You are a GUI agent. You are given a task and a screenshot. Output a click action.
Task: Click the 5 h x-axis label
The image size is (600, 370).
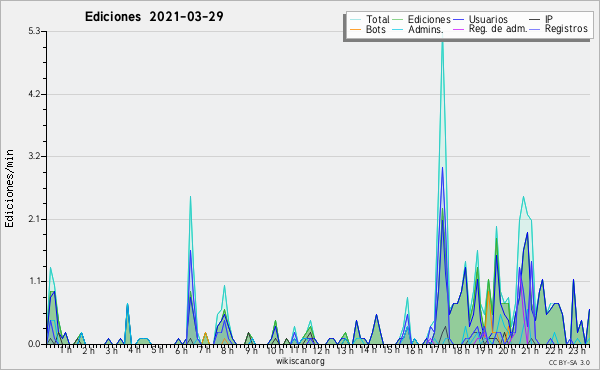(157, 350)
